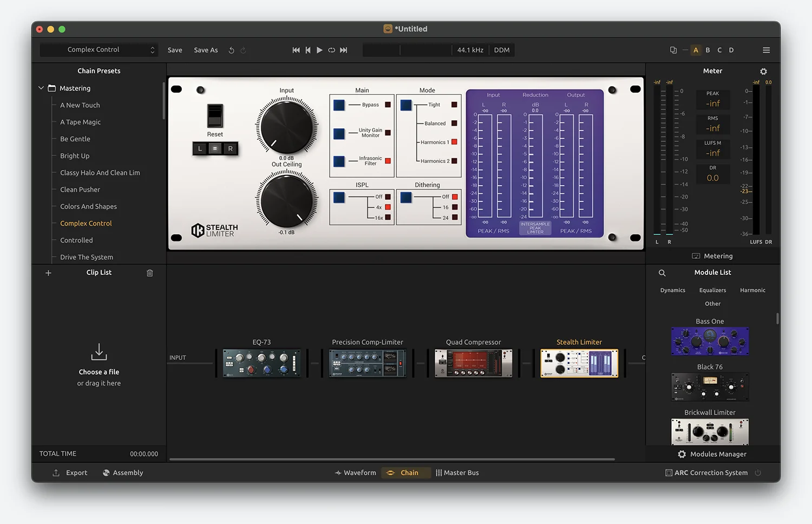Enable the Unity Gain Monitor switch
The height and width of the screenshot is (524, 812).
[x=339, y=133]
